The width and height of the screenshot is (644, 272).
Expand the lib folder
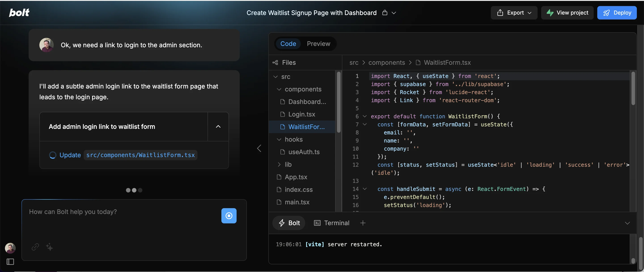279,164
